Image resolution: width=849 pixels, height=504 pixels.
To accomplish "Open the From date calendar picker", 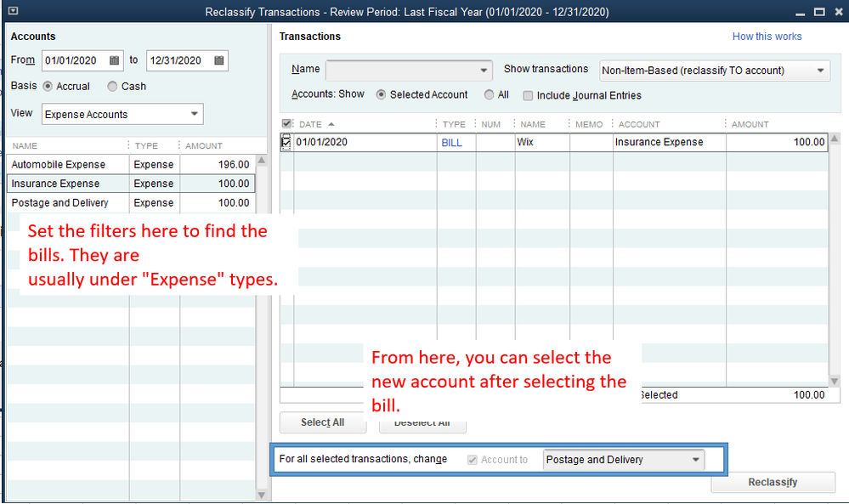I will (114, 60).
